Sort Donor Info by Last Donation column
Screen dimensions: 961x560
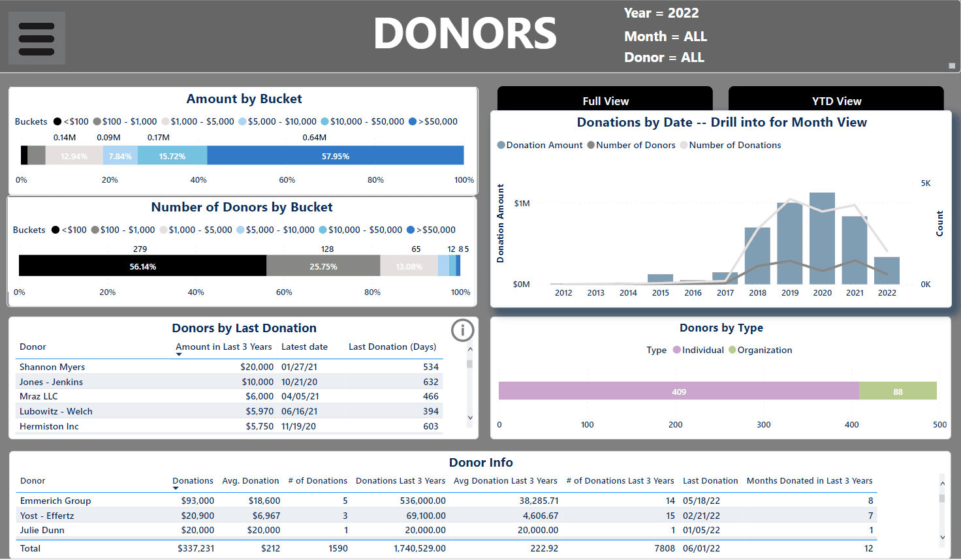[710, 480]
